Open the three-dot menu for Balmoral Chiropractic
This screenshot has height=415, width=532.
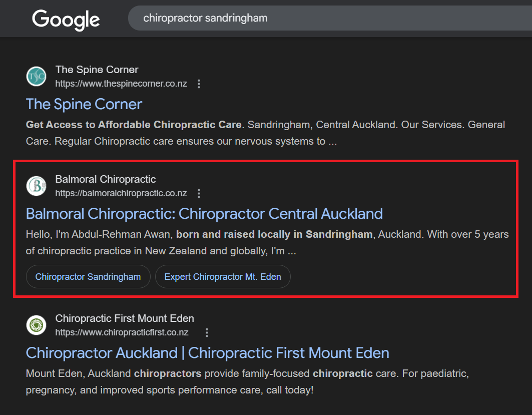click(199, 193)
